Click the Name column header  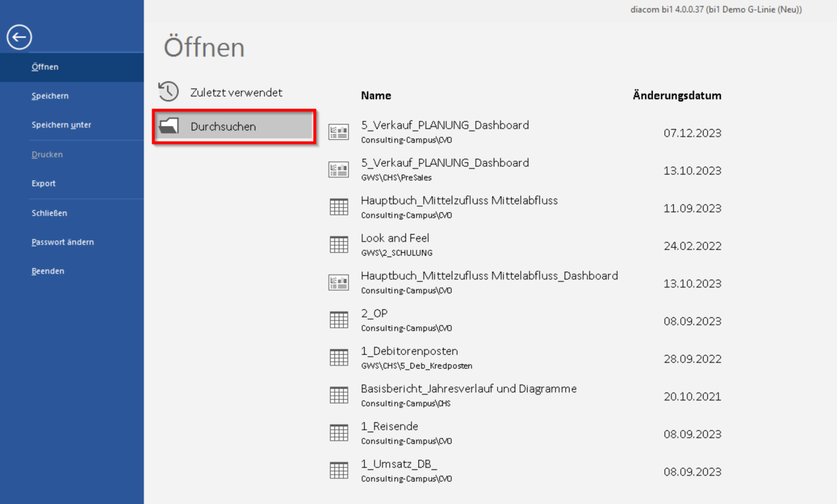tap(376, 95)
